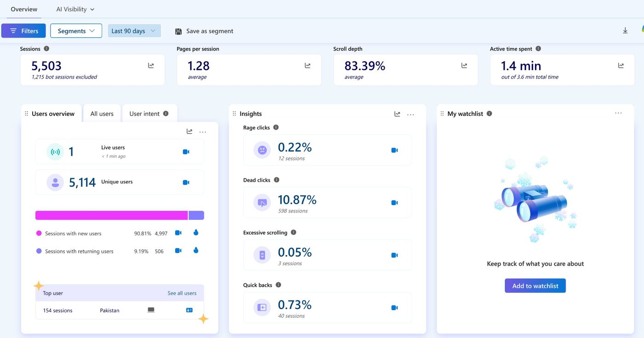Screen dimensions: 644x338
Task: Open more options in Users overview panel
Action: [203, 132]
